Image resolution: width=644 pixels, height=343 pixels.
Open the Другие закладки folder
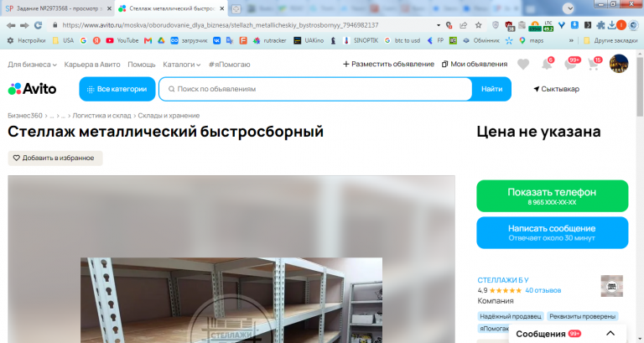point(610,40)
